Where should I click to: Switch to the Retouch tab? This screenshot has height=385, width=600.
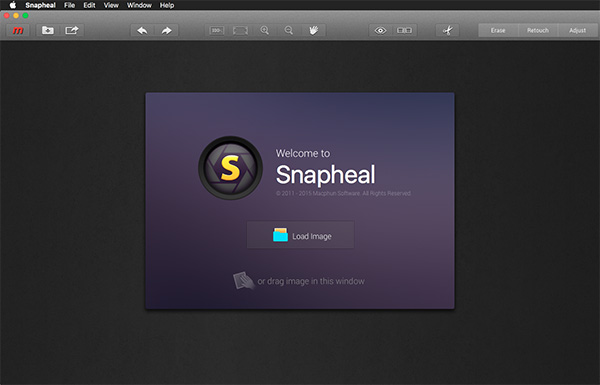click(x=538, y=30)
